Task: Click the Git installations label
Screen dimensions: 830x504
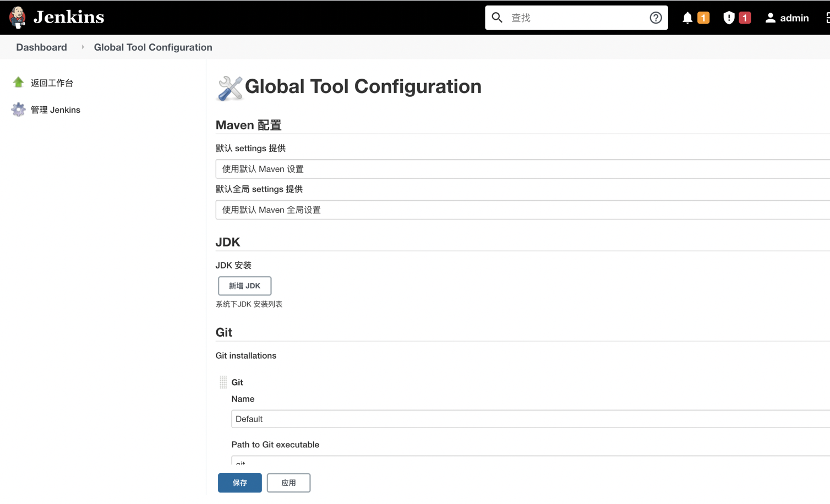Action: 246,356
